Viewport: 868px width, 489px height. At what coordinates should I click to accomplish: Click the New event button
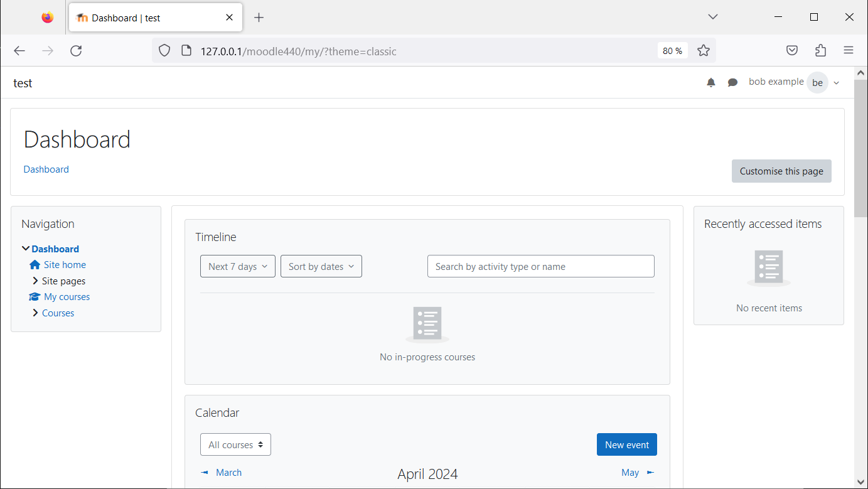(627, 444)
